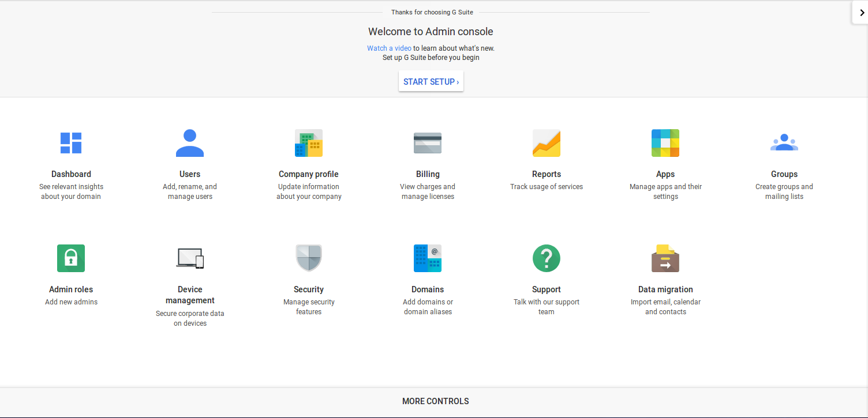
Task: Select the 'Data migration' heading label
Action: [665, 289]
